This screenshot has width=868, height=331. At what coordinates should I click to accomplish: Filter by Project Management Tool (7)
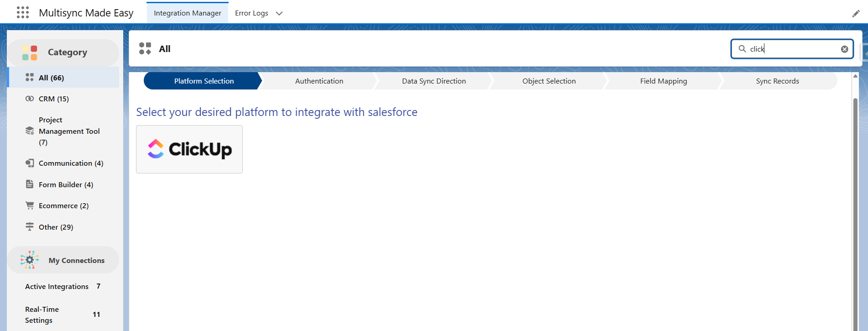coord(64,131)
